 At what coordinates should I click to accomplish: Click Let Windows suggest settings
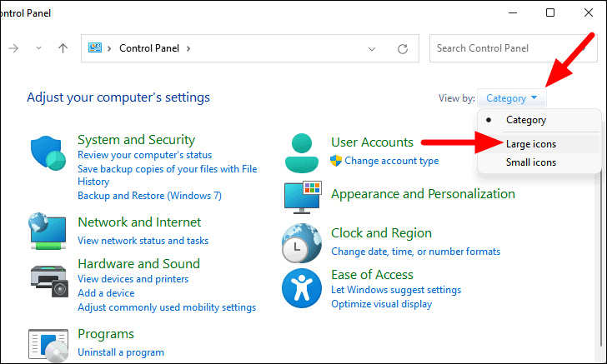396,290
